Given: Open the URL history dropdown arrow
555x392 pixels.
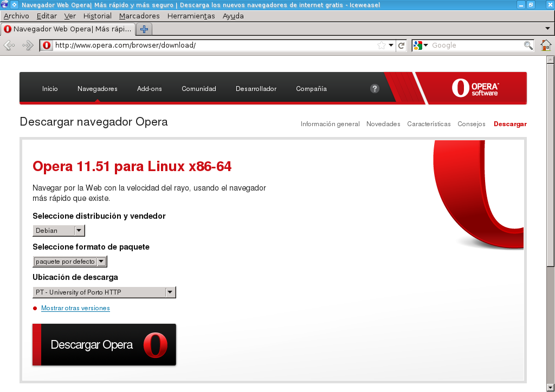Looking at the screenshot, I should point(391,45).
